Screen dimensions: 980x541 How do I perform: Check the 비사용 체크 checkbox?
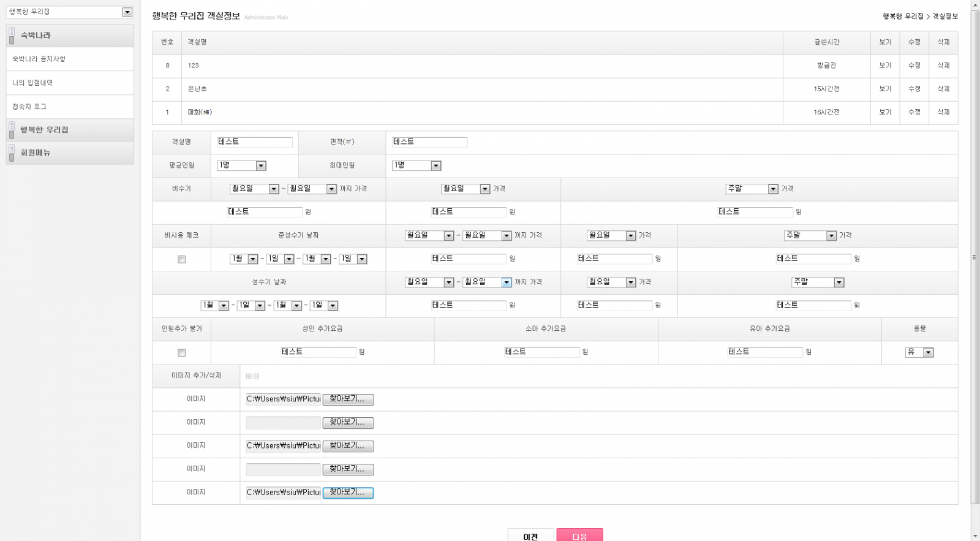click(181, 259)
